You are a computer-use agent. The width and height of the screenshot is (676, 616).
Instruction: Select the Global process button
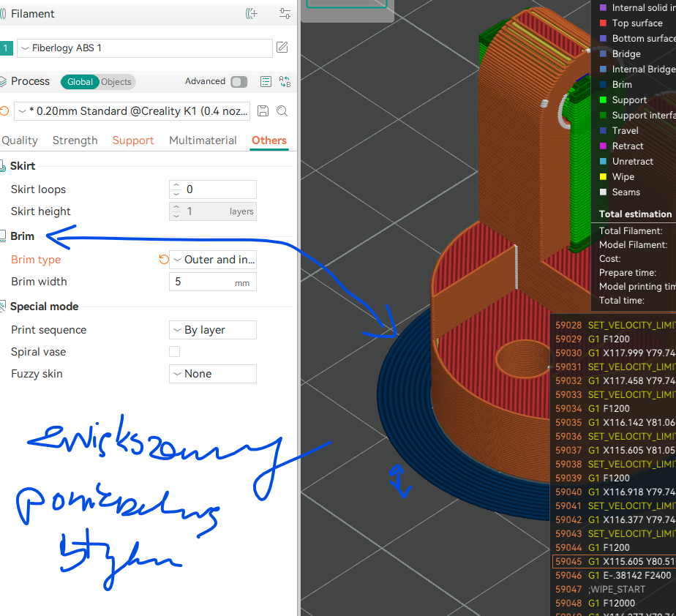(80, 82)
